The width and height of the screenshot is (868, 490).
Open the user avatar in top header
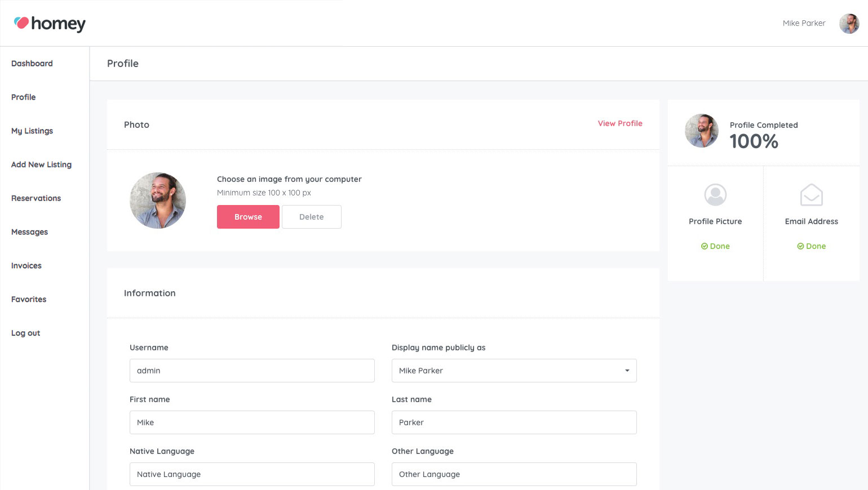(x=849, y=24)
